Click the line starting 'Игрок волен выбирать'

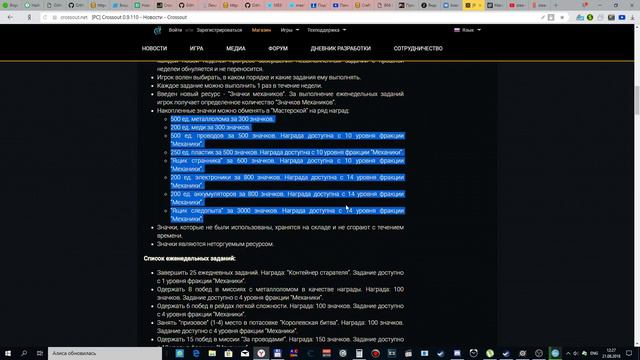pos(259,77)
